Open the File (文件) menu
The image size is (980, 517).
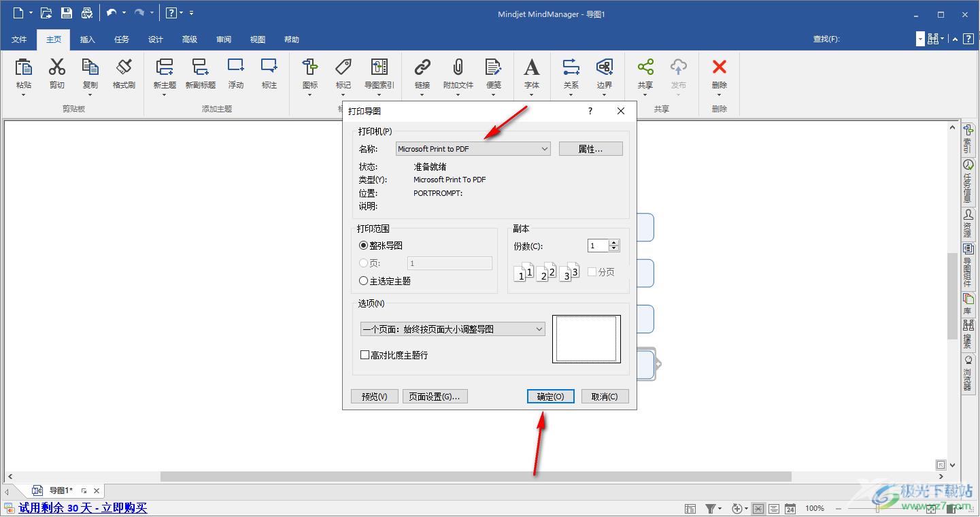pyautogui.click(x=19, y=39)
